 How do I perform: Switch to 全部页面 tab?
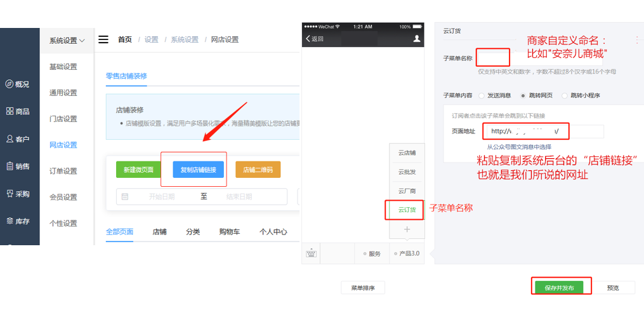(119, 231)
